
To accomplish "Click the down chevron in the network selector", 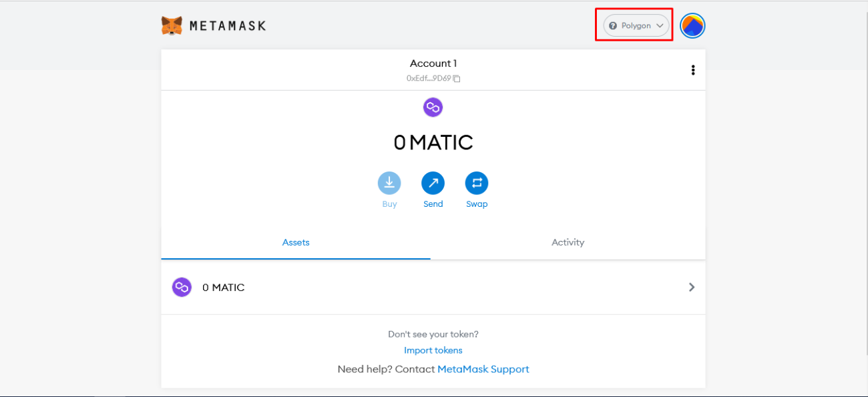I will (x=660, y=26).
